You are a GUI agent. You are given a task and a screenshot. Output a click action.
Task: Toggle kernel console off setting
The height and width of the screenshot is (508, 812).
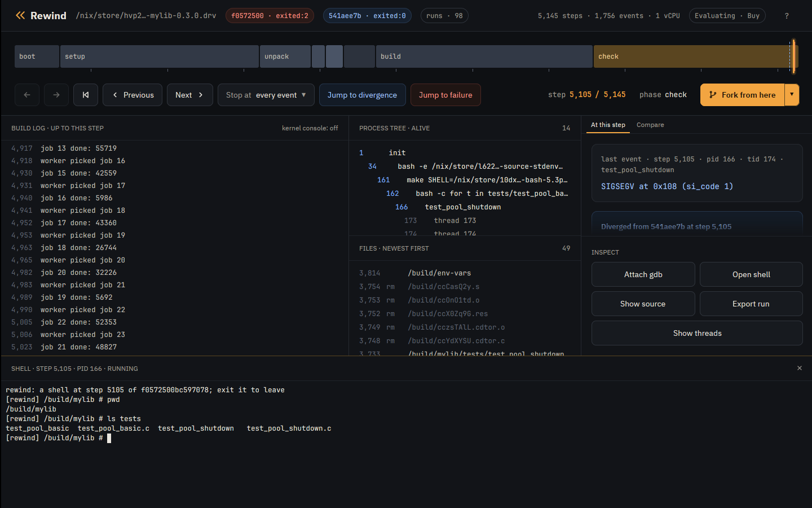(x=310, y=128)
